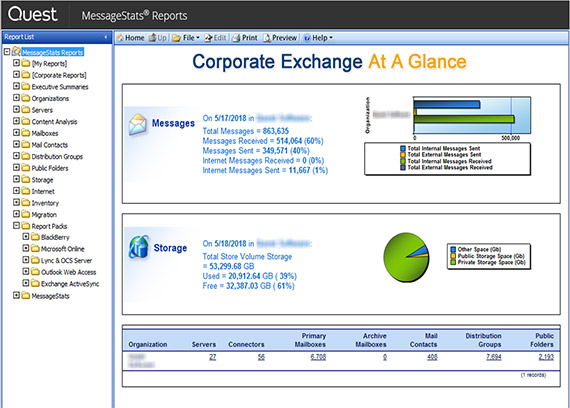Screen dimensions: 570x408
Task: Click the Up folder icon
Action: pyautogui.click(x=152, y=38)
